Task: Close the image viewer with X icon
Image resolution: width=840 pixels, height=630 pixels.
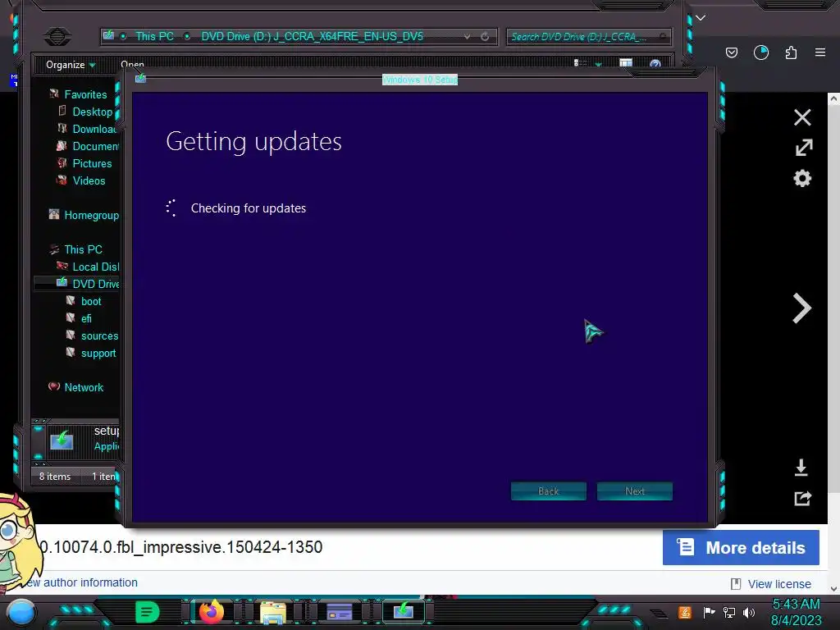Action: (x=802, y=117)
